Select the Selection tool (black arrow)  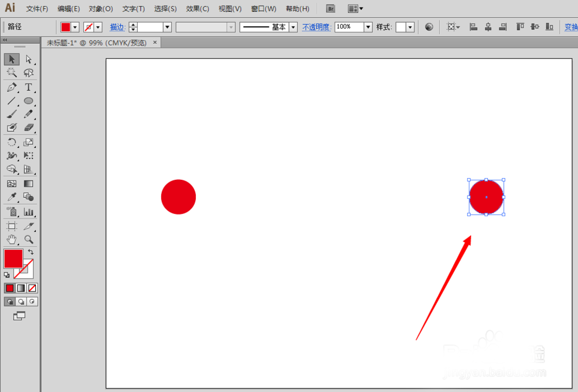(12, 59)
